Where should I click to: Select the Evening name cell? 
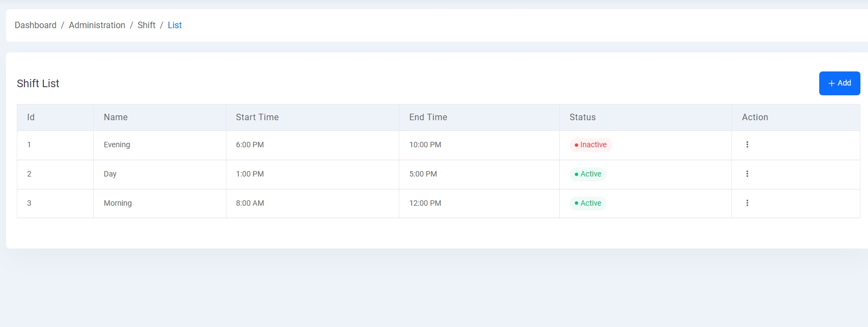tap(117, 145)
